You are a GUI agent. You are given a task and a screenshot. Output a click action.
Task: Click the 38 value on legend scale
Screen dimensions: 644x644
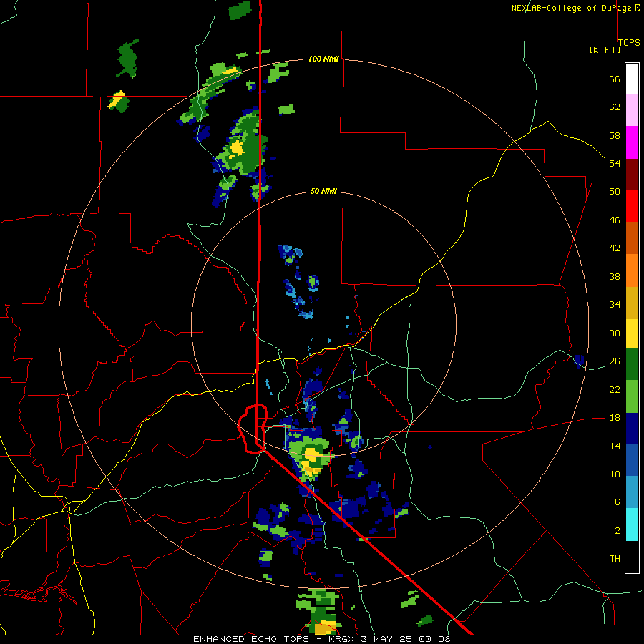pos(615,276)
